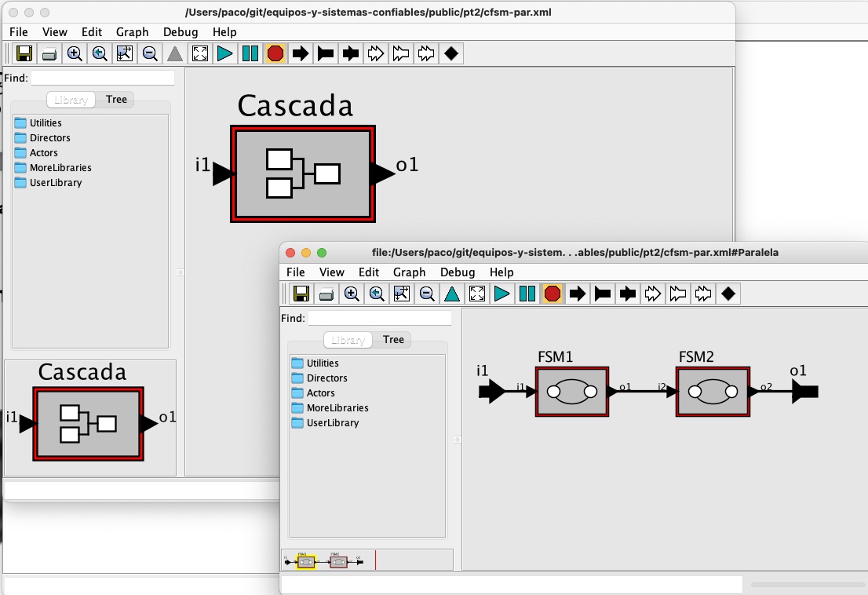Zoom to fit in the back cfsm-par.xml window
The width and height of the screenshot is (868, 595).
[125, 53]
